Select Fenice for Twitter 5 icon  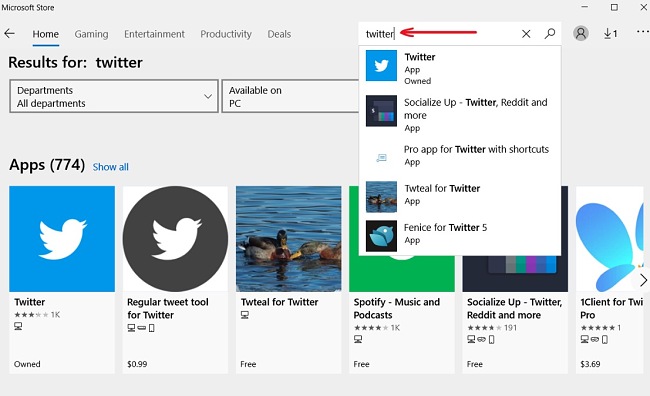click(x=381, y=236)
